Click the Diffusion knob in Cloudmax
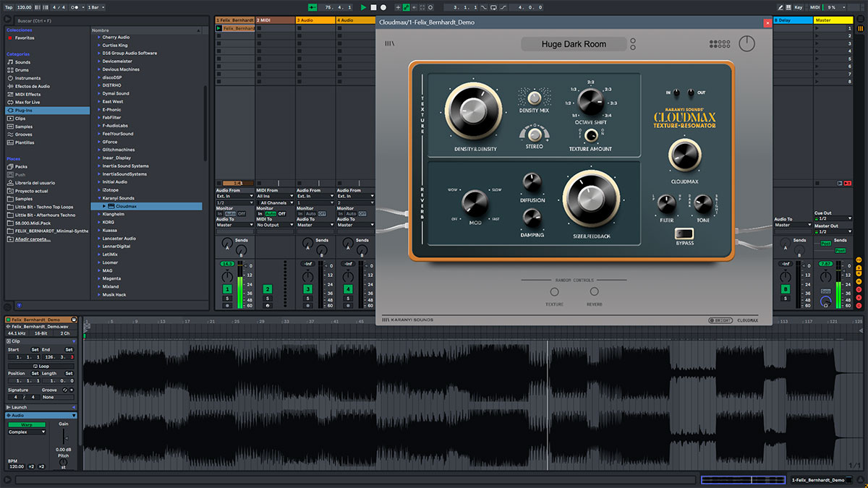Screen dimensions: 868x488 tap(532, 183)
